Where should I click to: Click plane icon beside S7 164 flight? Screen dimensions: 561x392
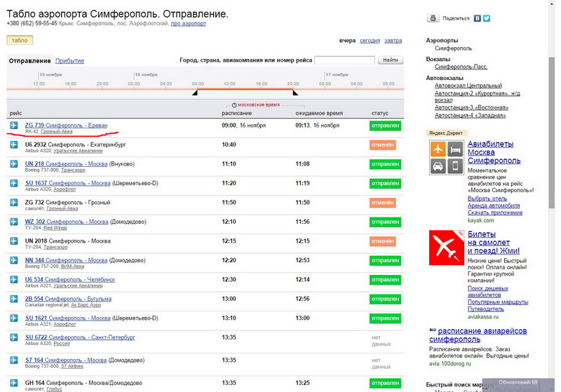14,360
